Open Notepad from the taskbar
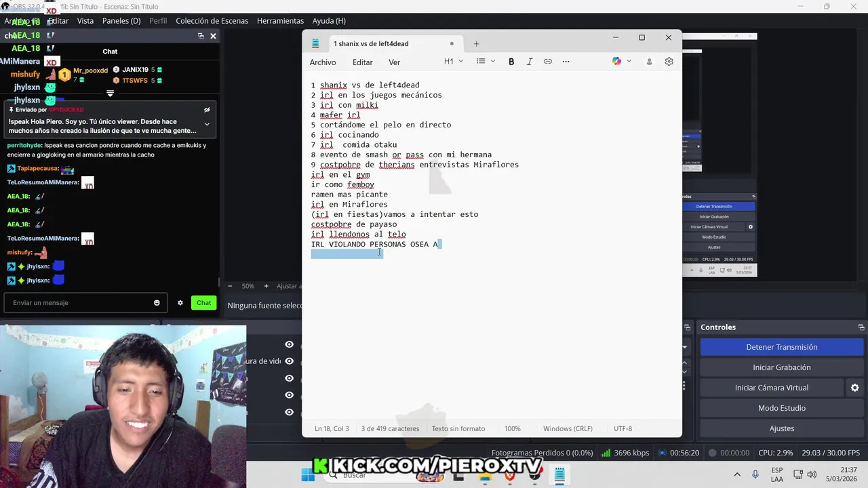 click(559, 475)
